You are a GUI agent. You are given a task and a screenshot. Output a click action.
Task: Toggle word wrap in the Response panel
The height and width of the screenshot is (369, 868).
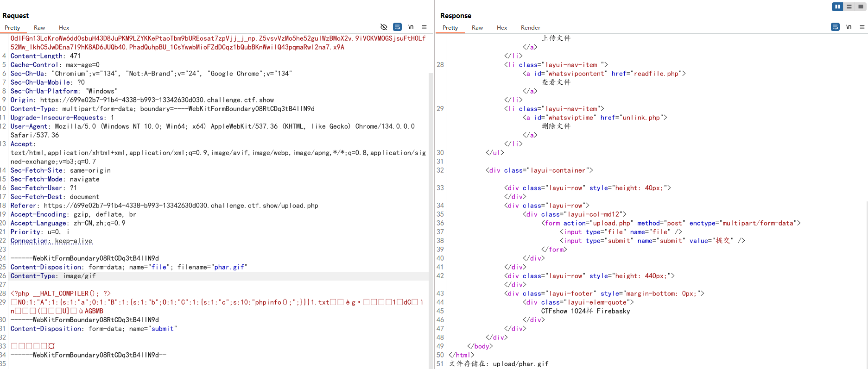[835, 27]
